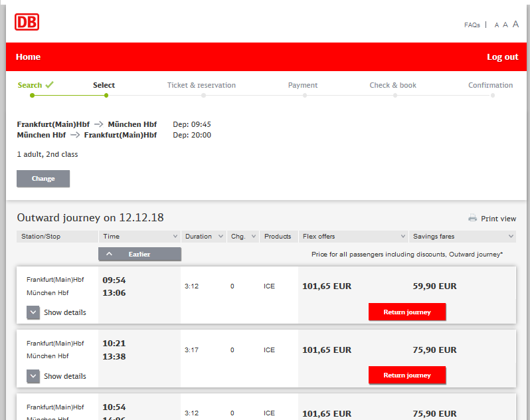Click the Ticket & reservation step
Screen dimensions: 530x420
(x=201, y=85)
